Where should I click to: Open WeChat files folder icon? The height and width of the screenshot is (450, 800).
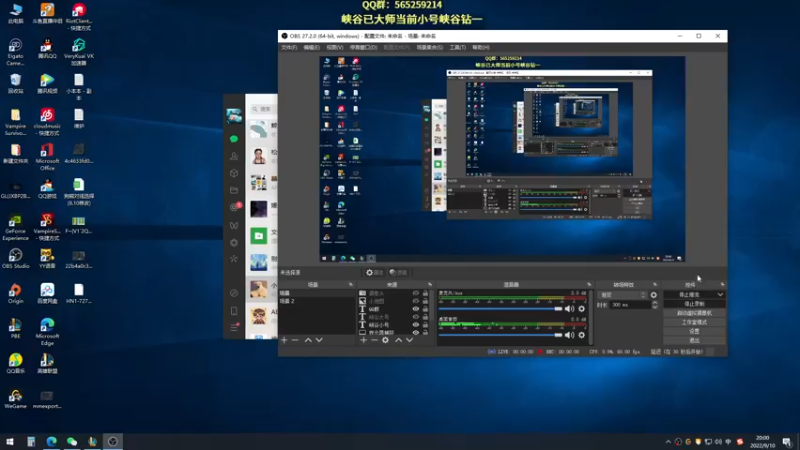(234, 190)
